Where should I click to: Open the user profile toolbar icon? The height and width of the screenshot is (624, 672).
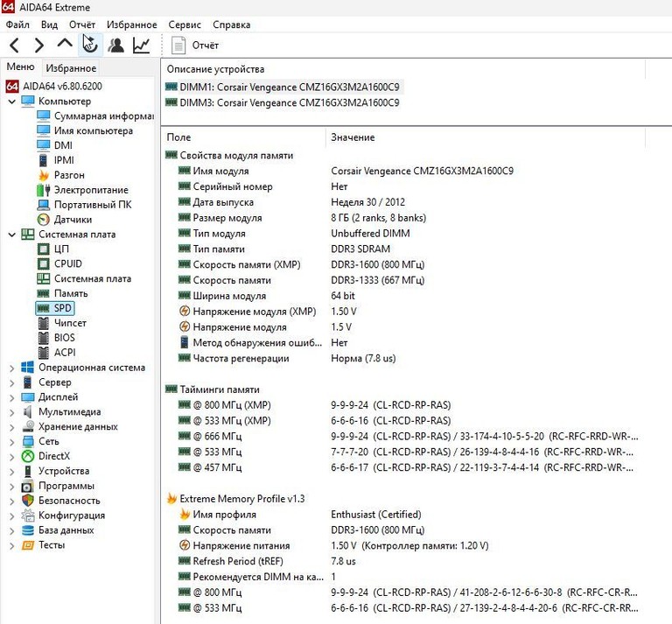(115, 45)
